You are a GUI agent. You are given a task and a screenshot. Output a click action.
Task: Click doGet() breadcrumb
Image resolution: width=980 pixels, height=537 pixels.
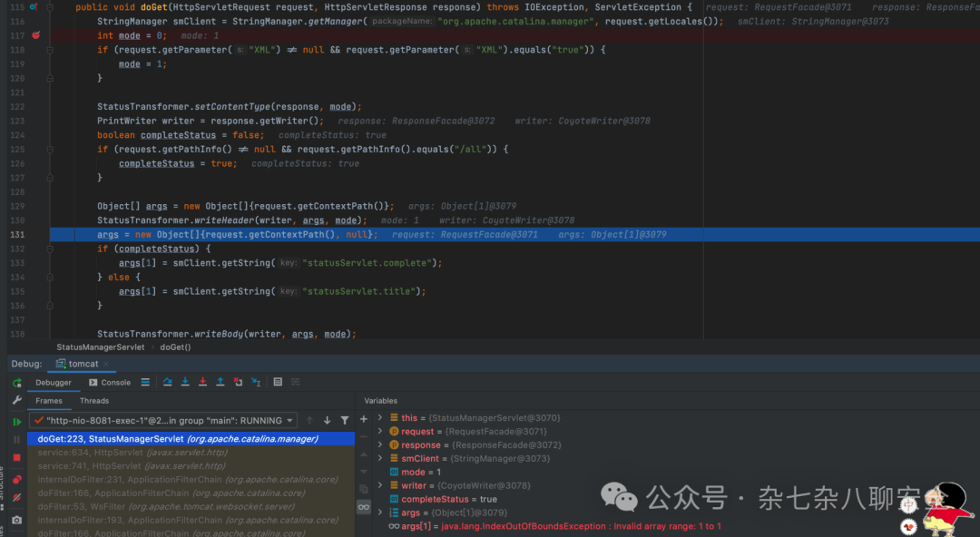175,347
